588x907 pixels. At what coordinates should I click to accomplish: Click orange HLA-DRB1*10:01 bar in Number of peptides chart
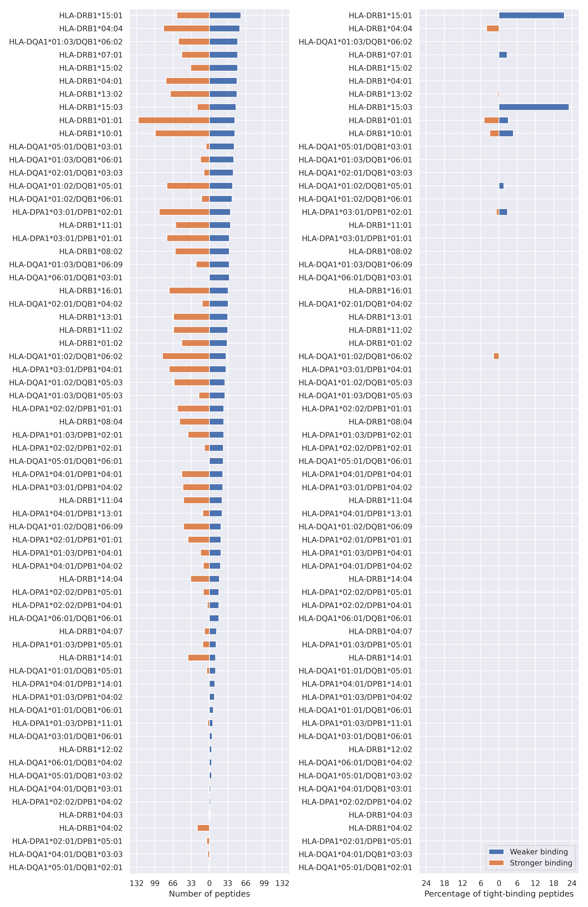click(x=182, y=133)
